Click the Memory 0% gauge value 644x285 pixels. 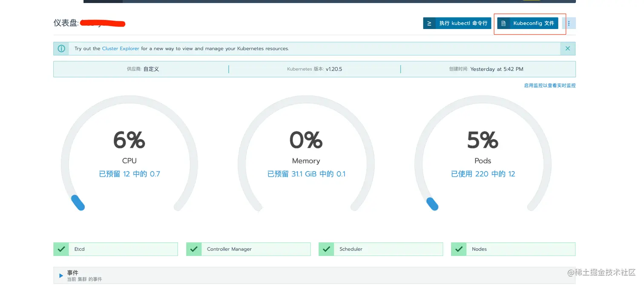point(306,140)
